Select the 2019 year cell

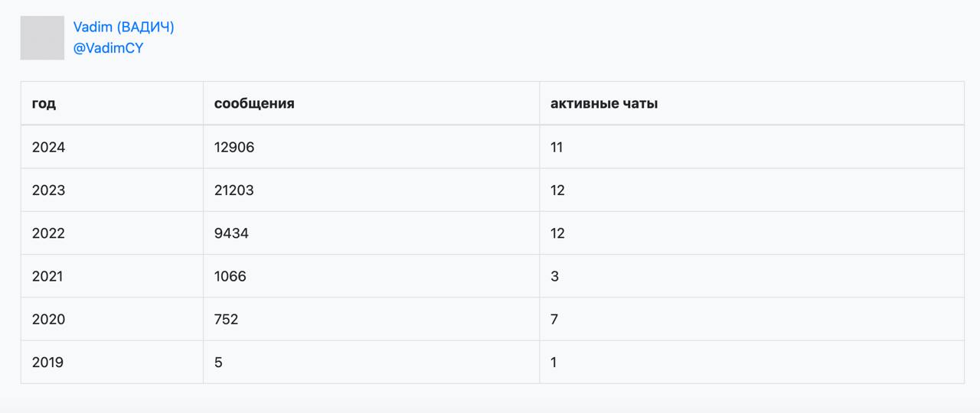47,363
